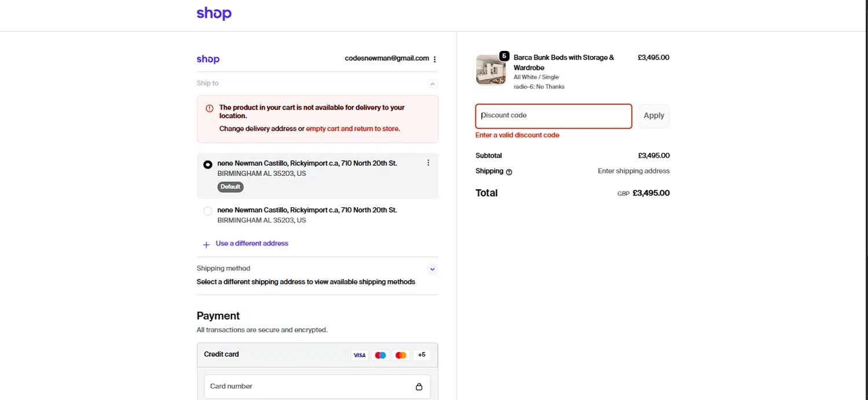Select the second Birmingham address radio button
Screen dimensions: 868x400
pos(208,211)
